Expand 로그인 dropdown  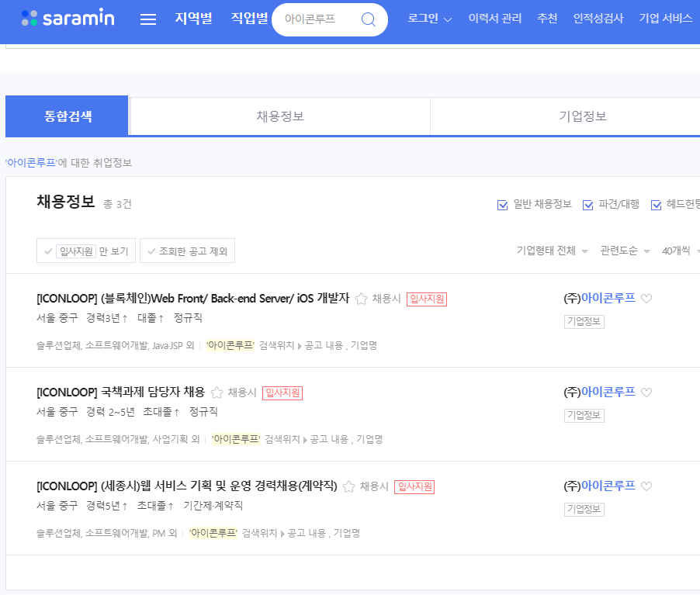click(x=429, y=19)
